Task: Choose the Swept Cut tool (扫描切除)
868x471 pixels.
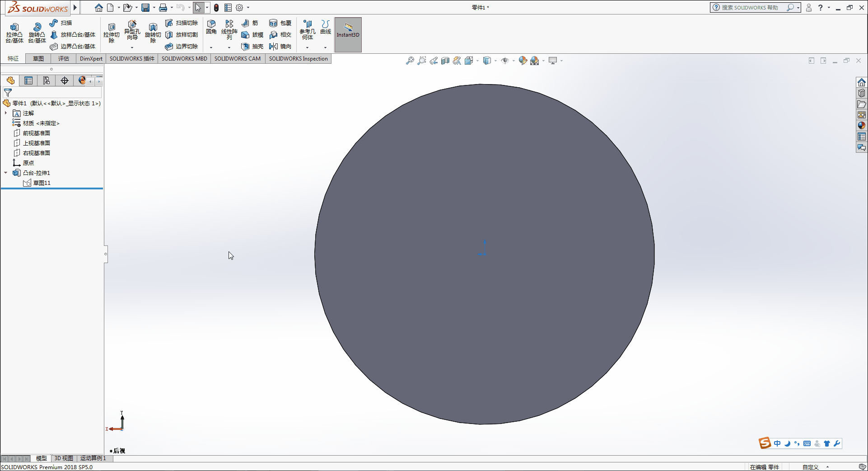Action: pyautogui.click(x=182, y=23)
